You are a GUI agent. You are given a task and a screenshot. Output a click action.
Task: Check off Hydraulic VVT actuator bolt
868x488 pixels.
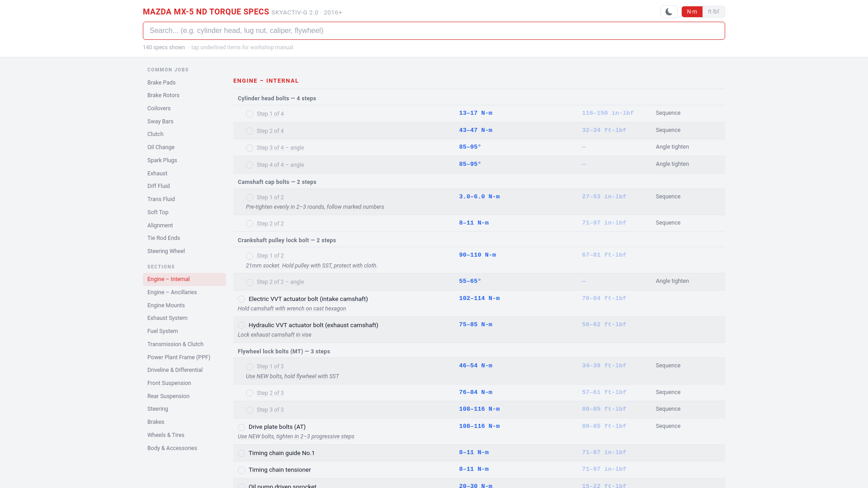[241, 325]
